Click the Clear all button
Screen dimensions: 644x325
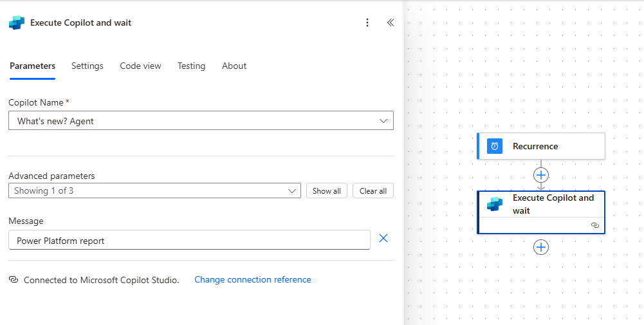pos(373,190)
